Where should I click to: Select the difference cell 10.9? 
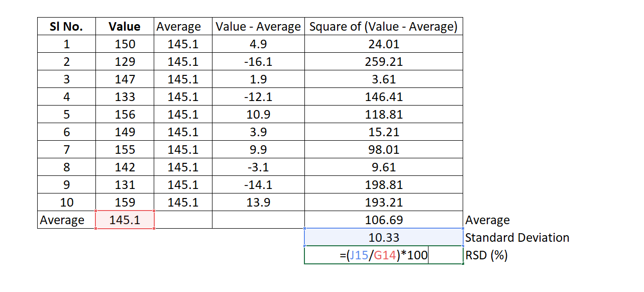[x=258, y=114]
